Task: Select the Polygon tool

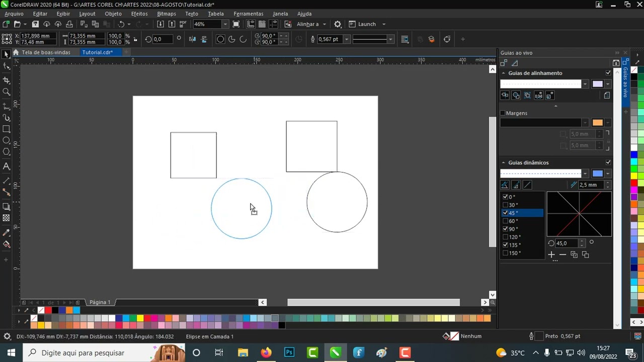Action: pos(7,152)
